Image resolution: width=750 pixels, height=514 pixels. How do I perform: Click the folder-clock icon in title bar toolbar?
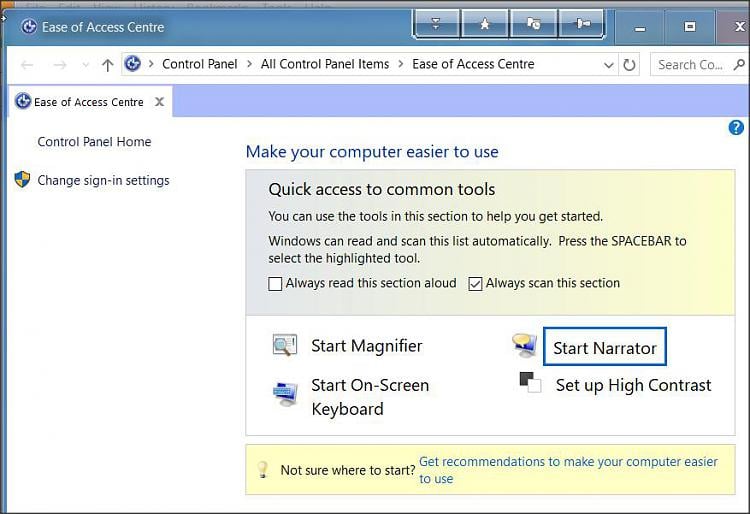click(x=533, y=24)
